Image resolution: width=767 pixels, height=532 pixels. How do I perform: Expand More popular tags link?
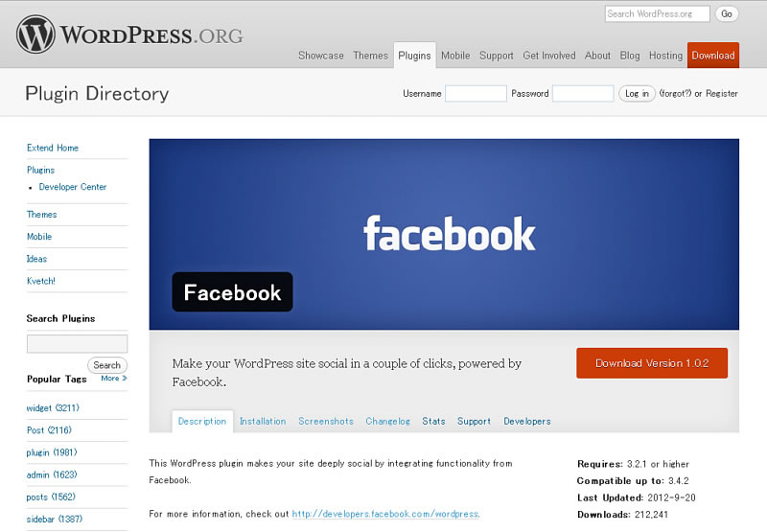pos(114,378)
